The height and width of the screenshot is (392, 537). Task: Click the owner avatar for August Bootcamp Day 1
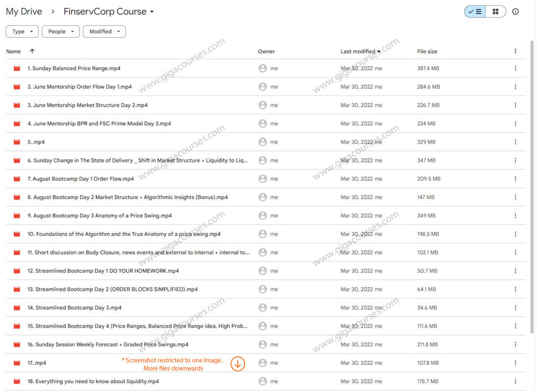point(261,179)
